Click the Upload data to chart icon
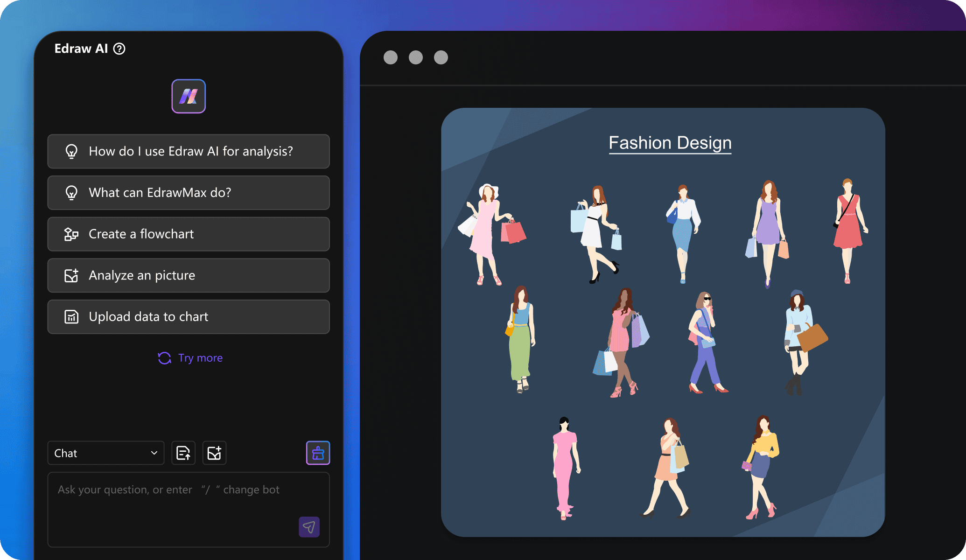966x560 pixels. point(71,316)
